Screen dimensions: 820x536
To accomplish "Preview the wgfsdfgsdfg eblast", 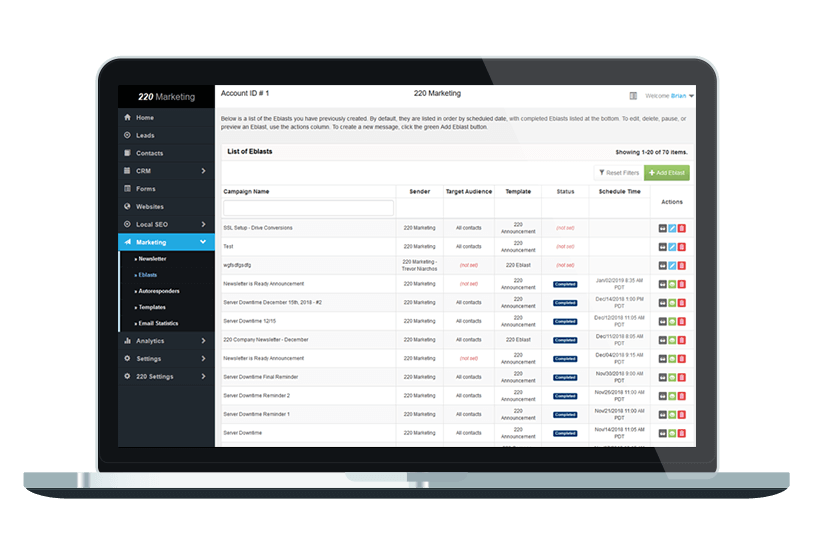I will 662,265.
